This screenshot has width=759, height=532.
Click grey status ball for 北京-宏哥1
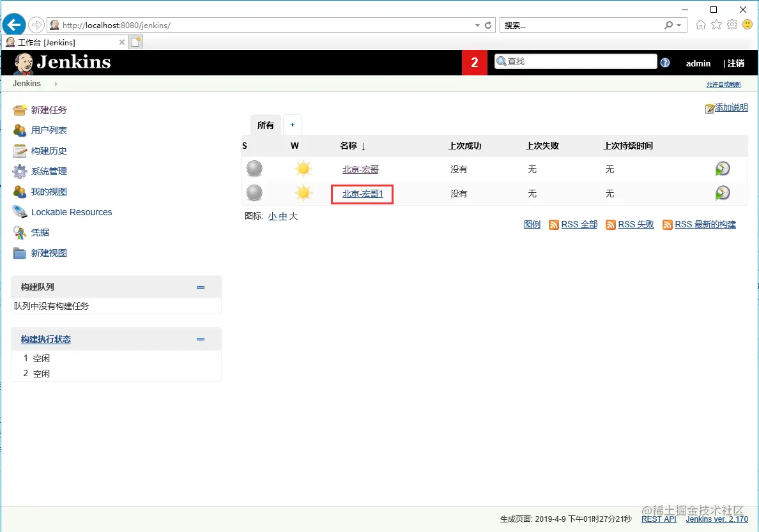tap(255, 193)
